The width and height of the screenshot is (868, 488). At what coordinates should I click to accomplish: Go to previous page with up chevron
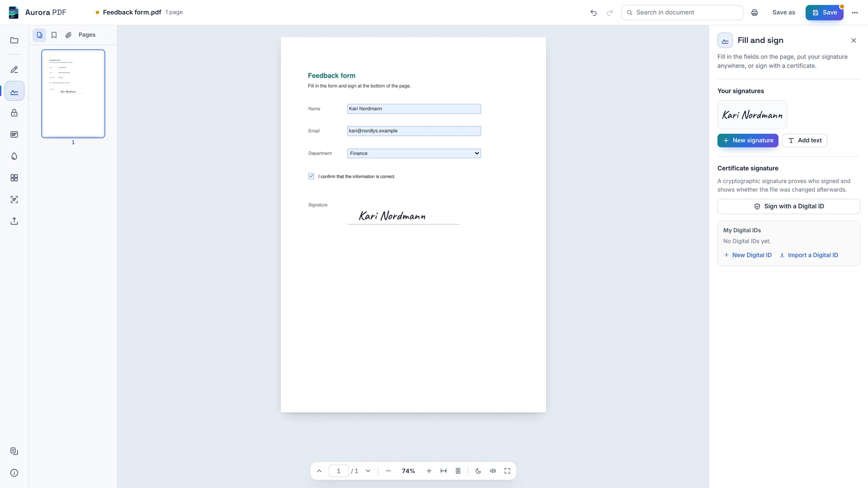tap(319, 471)
